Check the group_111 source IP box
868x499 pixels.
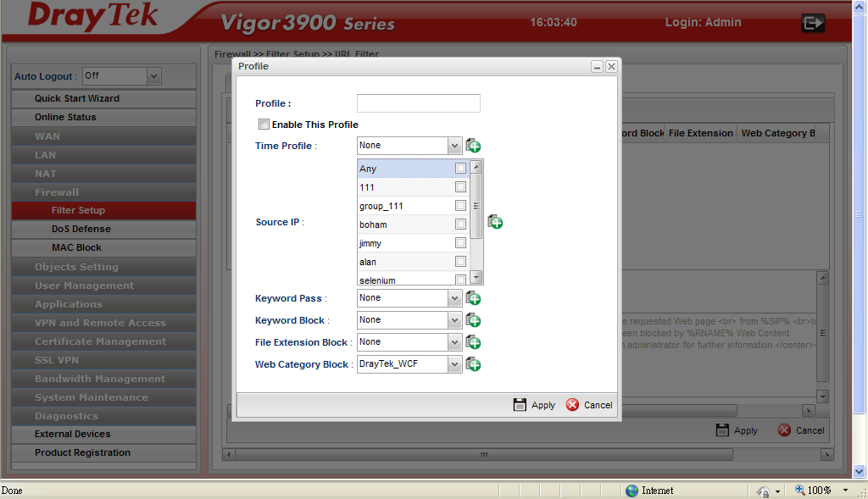point(460,206)
